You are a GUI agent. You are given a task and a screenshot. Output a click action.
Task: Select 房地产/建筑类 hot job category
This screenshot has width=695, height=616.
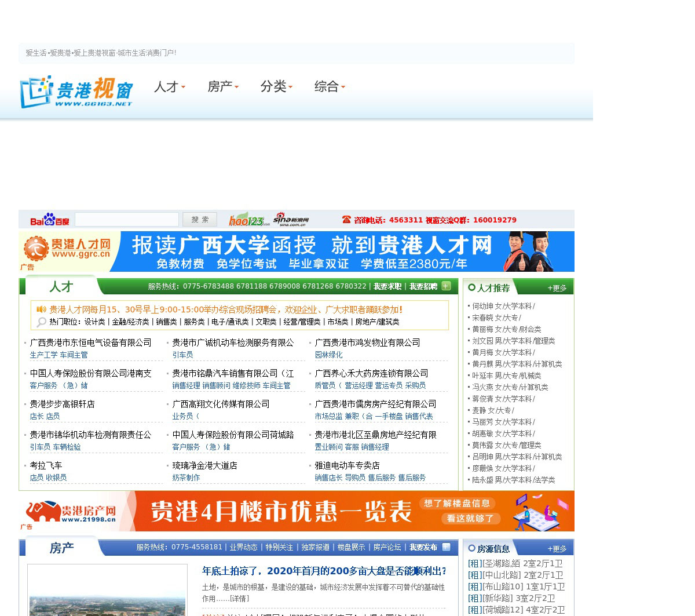pos(377,322)
